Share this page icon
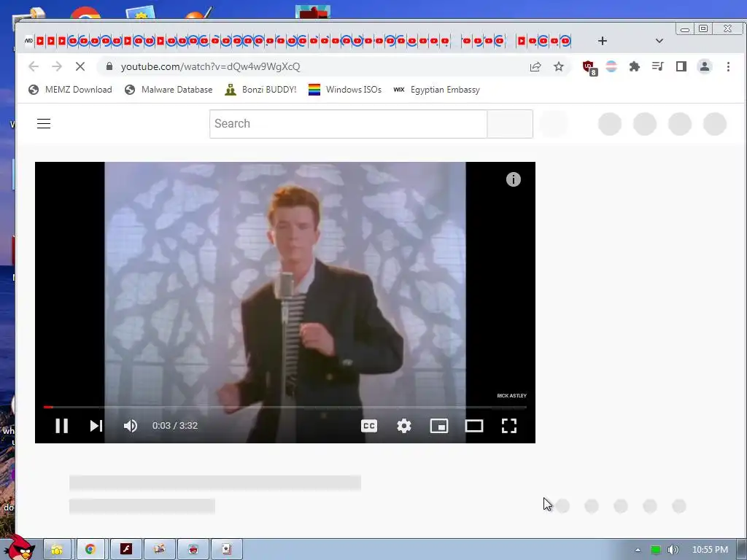747x560 pixels. click(x=535, y=66)
